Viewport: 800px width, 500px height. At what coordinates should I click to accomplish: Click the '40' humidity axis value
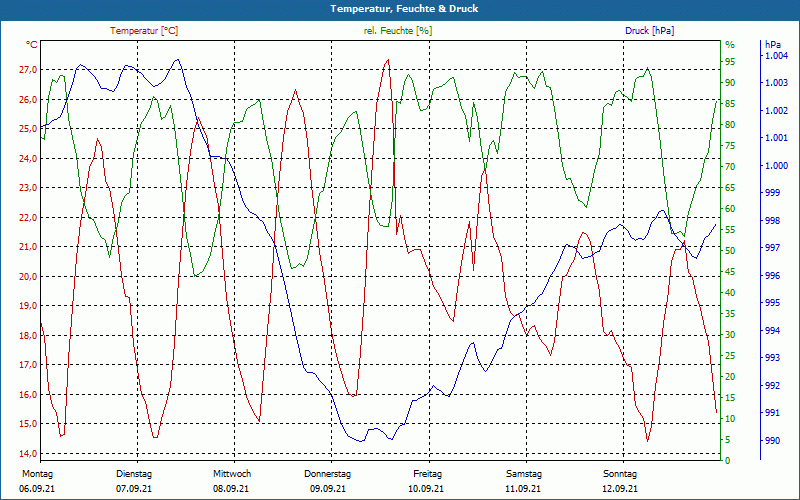pyautogui.click(x=730, y=293)
